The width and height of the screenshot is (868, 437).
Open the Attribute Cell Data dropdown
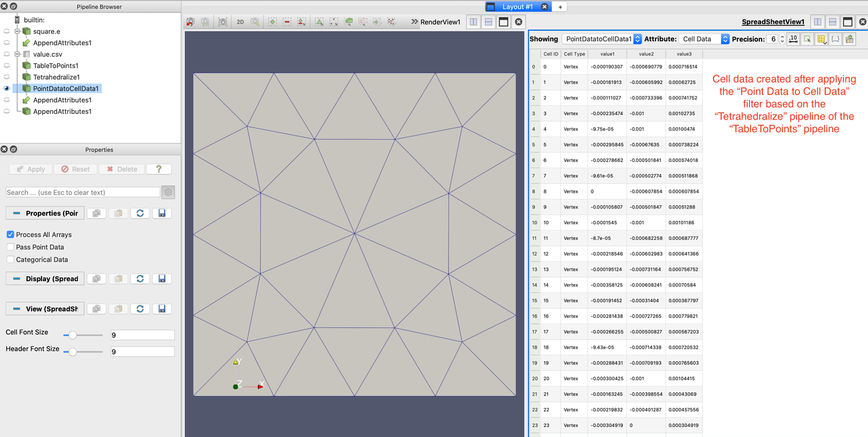click(x=704, y=39)
